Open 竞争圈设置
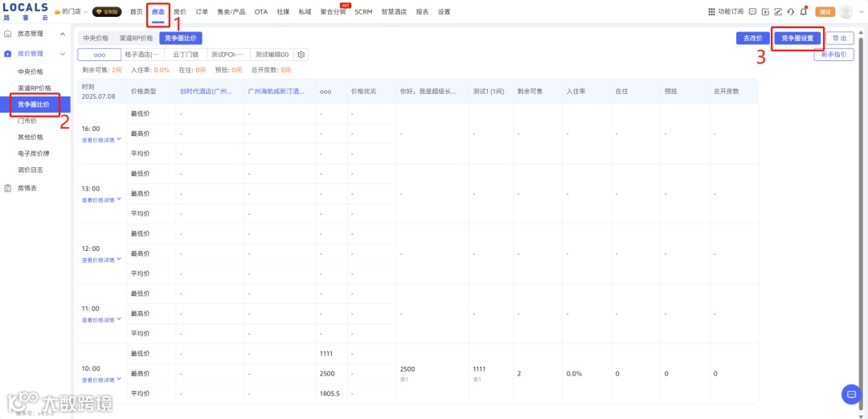The image size is (868, 419). pyautogui.click(x=797, y=39)
